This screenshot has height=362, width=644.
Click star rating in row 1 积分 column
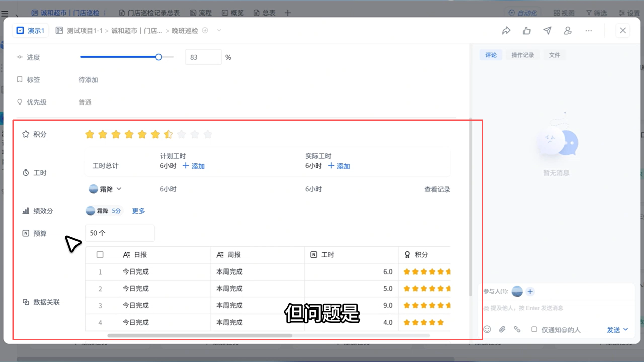(x=427, y=271)
